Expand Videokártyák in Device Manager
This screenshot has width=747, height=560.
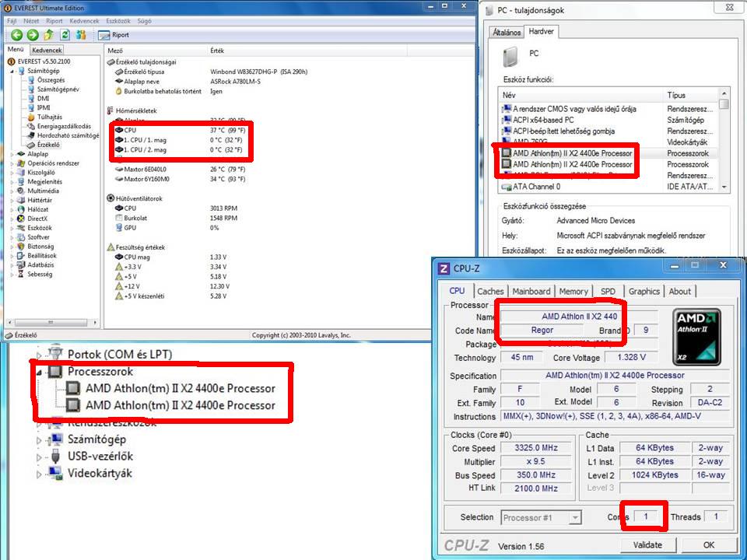[x=40, y=474]
